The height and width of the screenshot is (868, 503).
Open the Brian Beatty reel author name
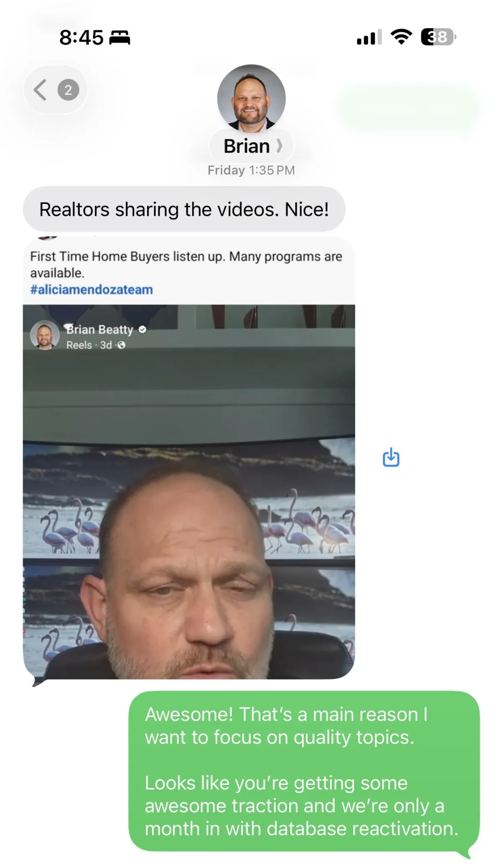100,330
